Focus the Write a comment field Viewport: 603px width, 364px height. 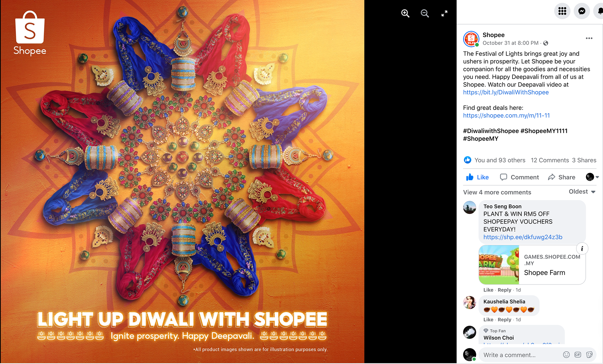pyautogui.click(x=521, y=355)
